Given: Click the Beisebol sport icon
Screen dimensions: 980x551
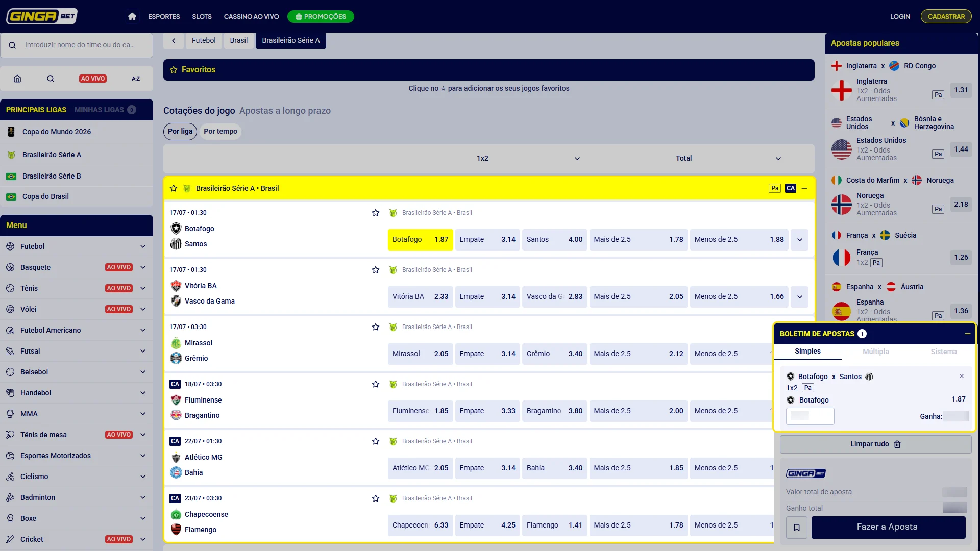Looking at the screenshot, I should tap(10, 372).
